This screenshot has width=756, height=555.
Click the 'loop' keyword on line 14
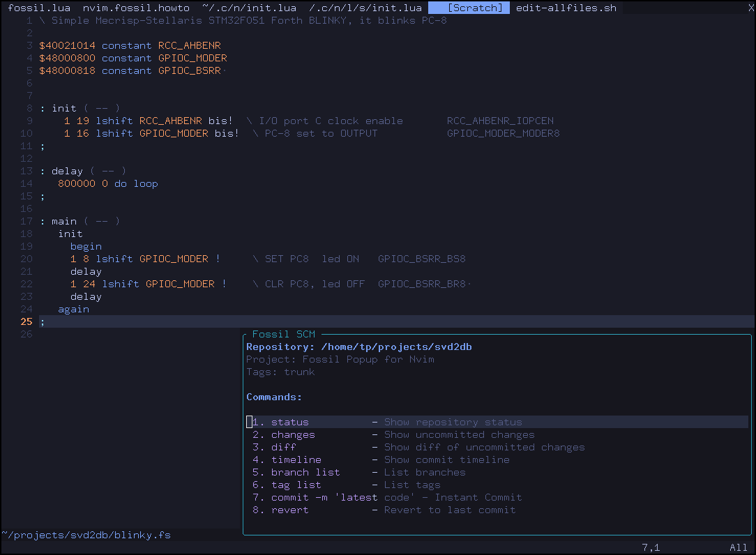pyautogui.click(x=146, y=183)
